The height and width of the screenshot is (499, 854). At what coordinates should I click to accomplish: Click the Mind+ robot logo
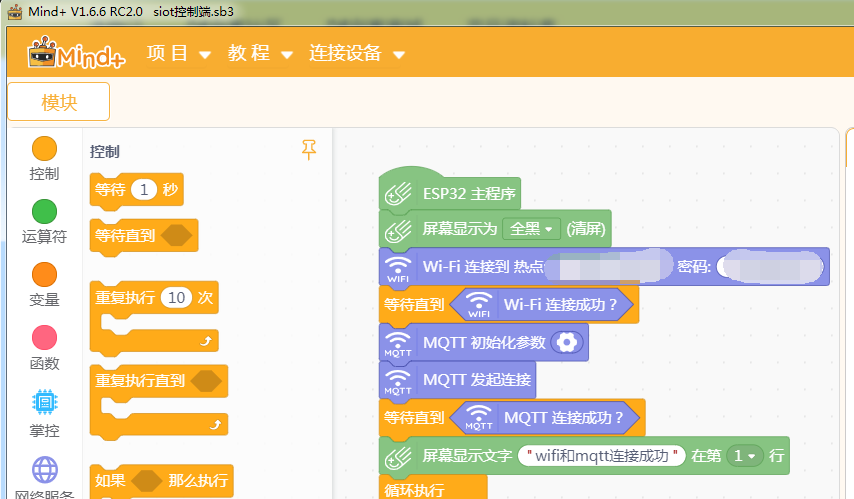tap(76, 53)
